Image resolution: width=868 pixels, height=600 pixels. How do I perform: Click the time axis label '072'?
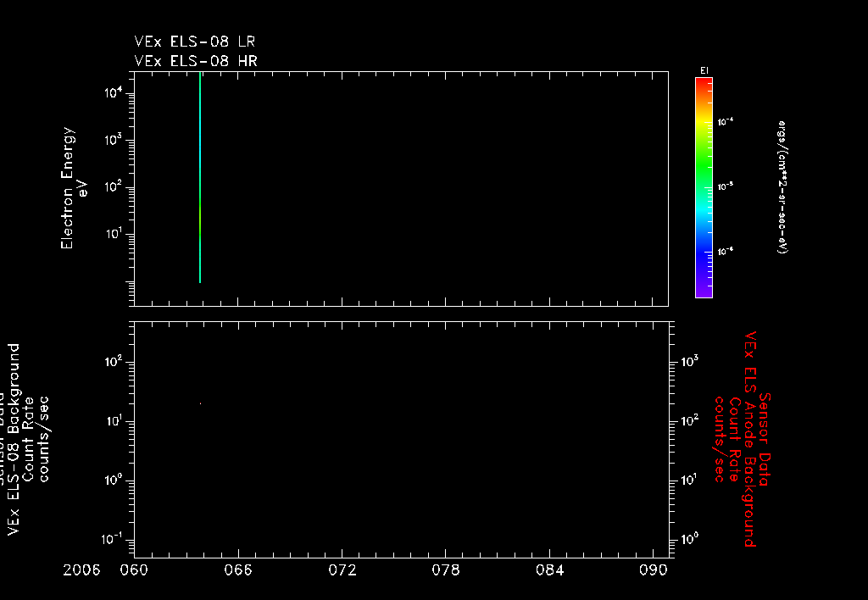tap(342, 570)
